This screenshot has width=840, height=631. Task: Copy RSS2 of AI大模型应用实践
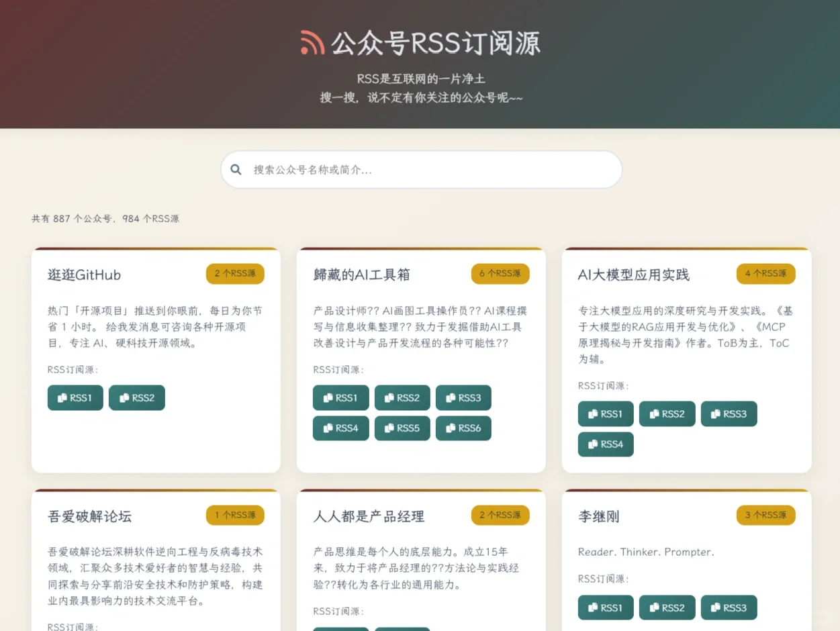point(667,414)
